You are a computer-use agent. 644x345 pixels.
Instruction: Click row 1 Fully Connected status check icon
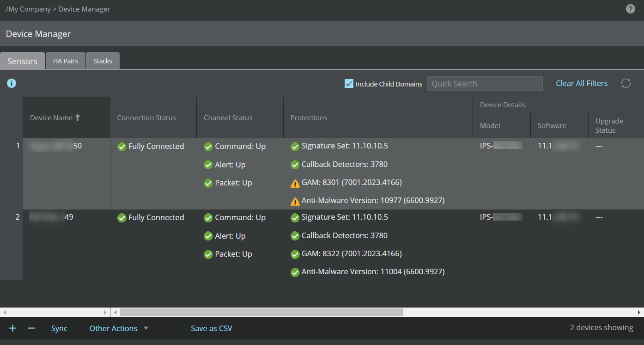tap(122, 147)
